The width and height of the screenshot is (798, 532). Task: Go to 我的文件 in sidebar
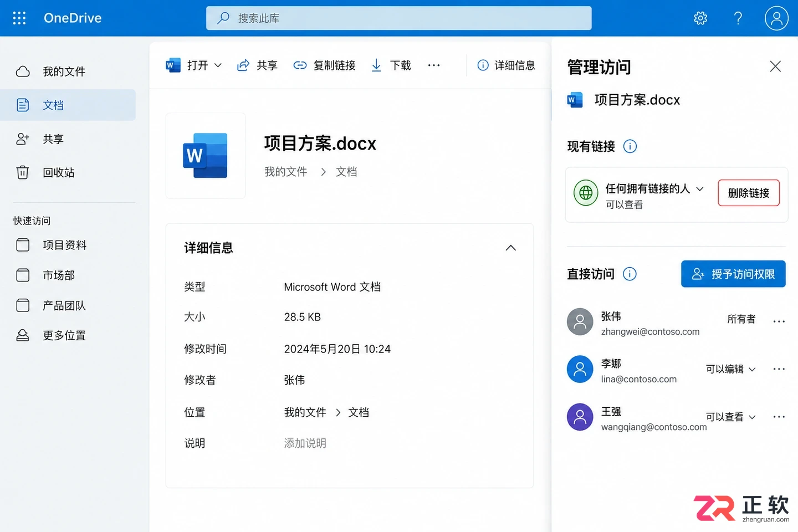[68, 71]
